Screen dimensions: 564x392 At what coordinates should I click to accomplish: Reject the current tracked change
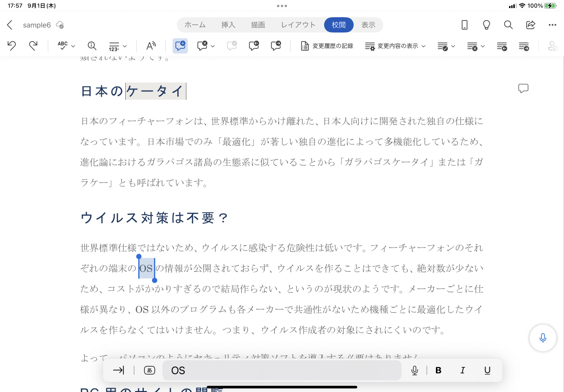(x=472, y=46)
